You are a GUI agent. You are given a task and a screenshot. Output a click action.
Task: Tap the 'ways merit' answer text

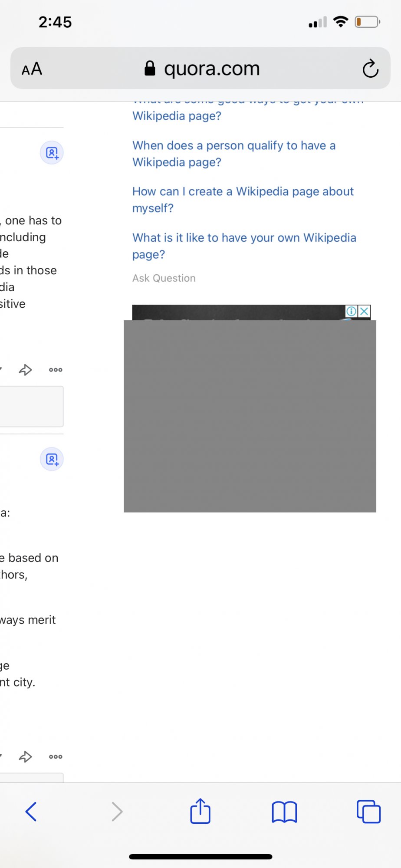pos(28,620)
